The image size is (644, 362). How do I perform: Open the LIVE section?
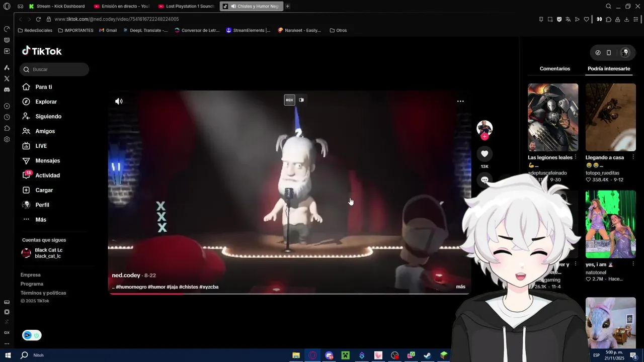35,146
